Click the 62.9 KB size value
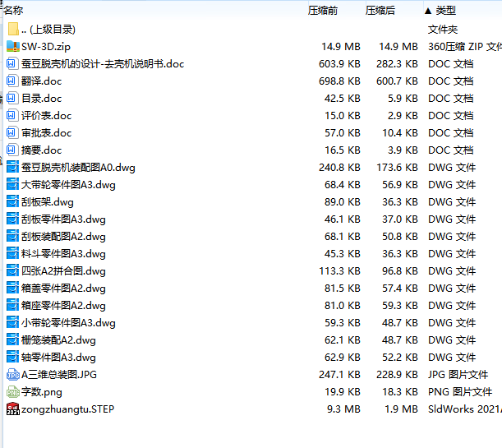 click(343, 358)
